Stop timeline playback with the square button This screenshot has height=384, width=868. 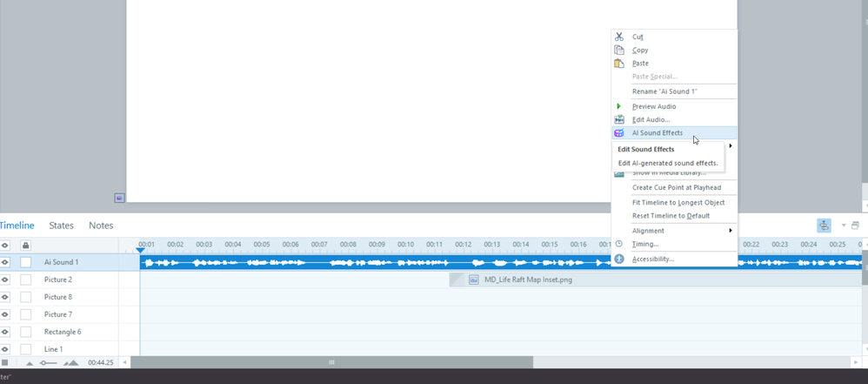point(5,362)
